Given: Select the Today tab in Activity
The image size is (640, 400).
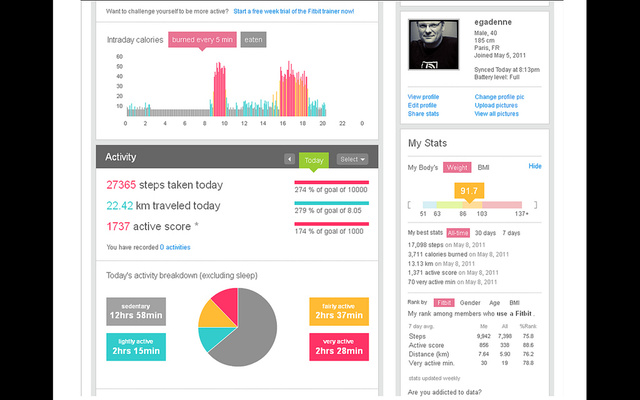Looking at the screenshot, I should [314, 160].
